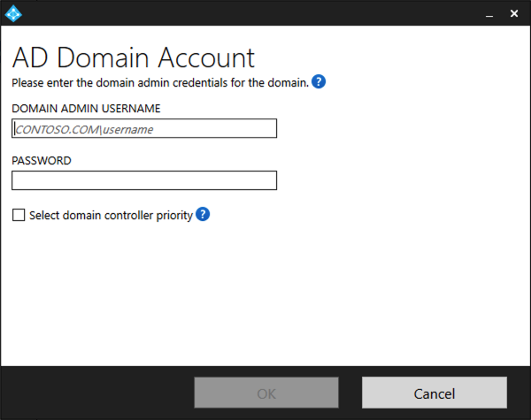This screenshot has width=531, height=420.
Task: Click the empty dark title bar area
Action: 250,13
